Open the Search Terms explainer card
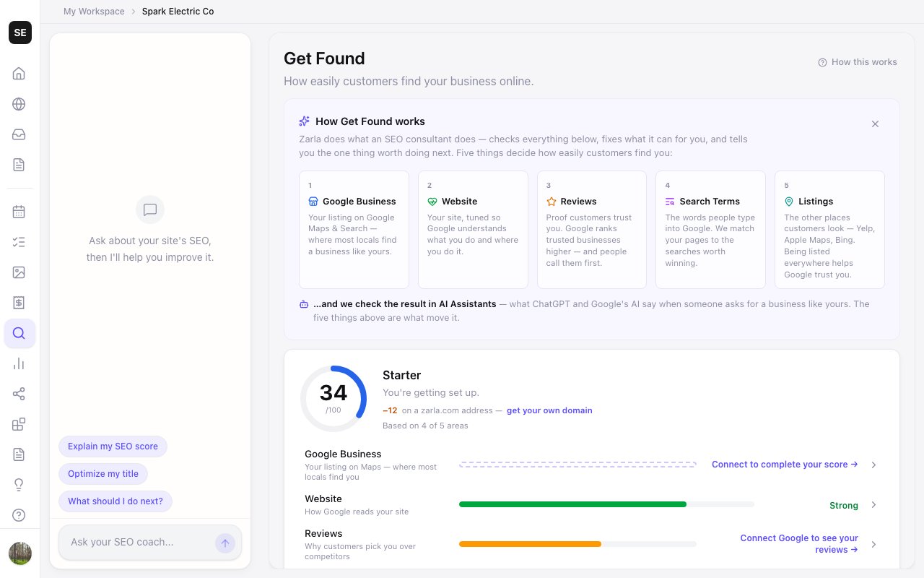The width and height of the screenshot is (924, 578). click(x=710, y=230)
